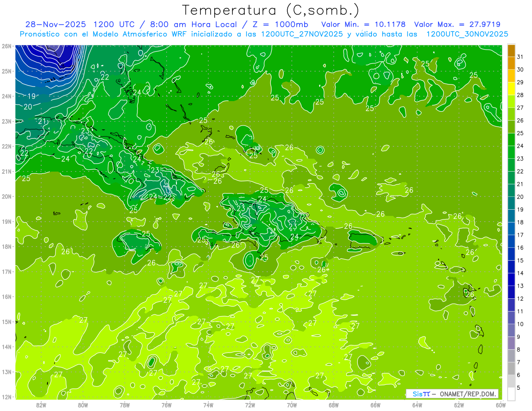The image size is (532, 411).
Task: Click the legend value 5 on the color scale
Action: click(519, 388)
